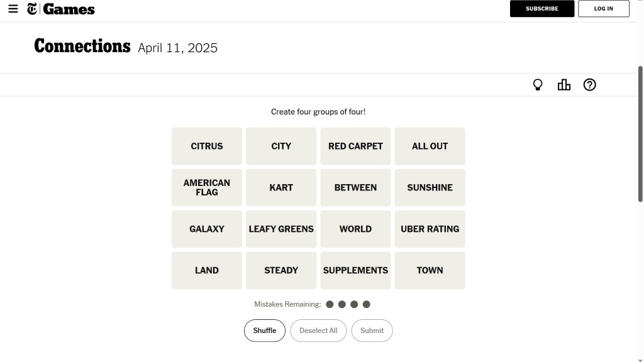Select the UBER RATING tile

point(430,229)
